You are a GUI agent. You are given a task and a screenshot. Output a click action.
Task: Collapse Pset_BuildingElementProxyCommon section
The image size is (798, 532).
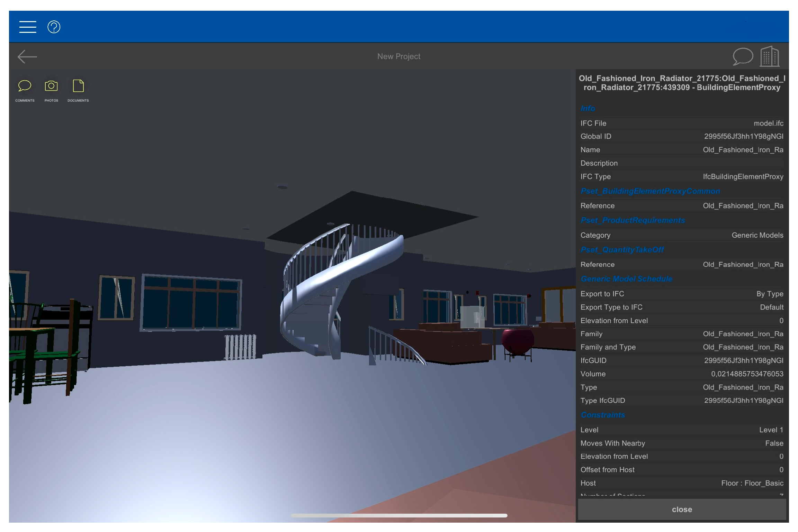tap(650, 191)
